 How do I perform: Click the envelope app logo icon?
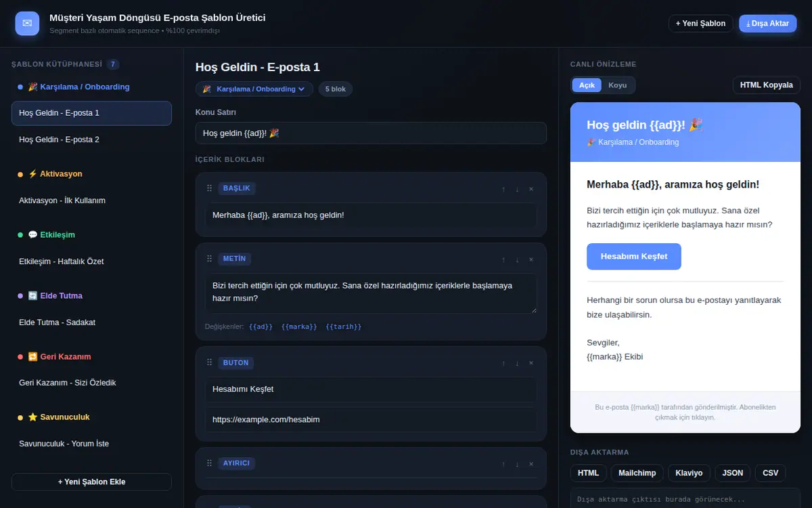[x=27, y=23]
